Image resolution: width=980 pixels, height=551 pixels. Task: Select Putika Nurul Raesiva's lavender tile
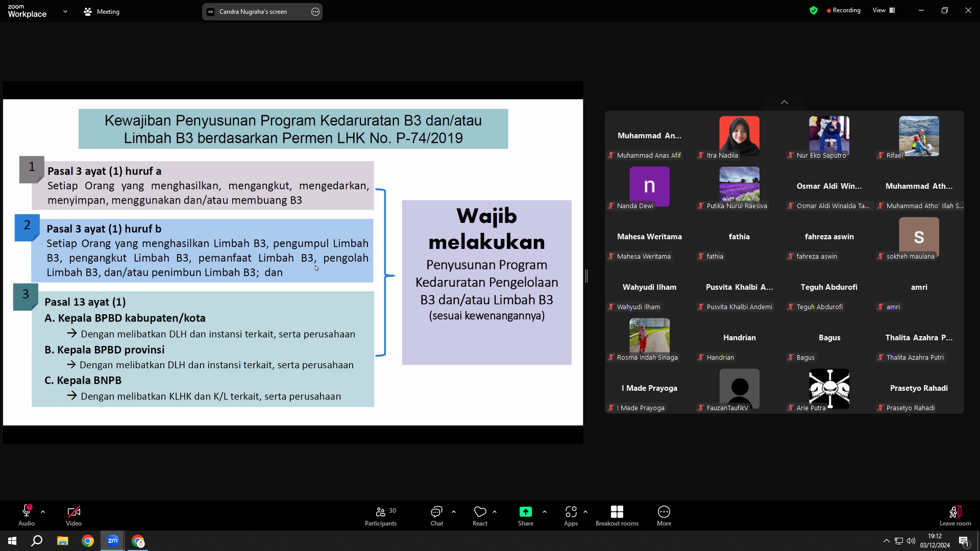739,186
